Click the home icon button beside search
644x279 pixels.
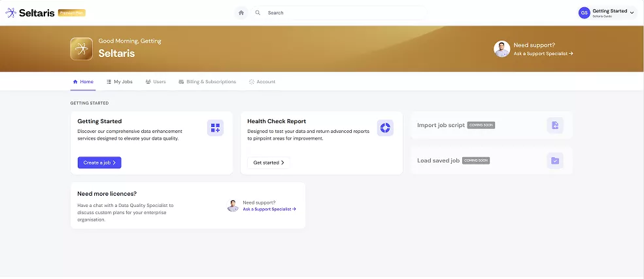coord(241,12)
